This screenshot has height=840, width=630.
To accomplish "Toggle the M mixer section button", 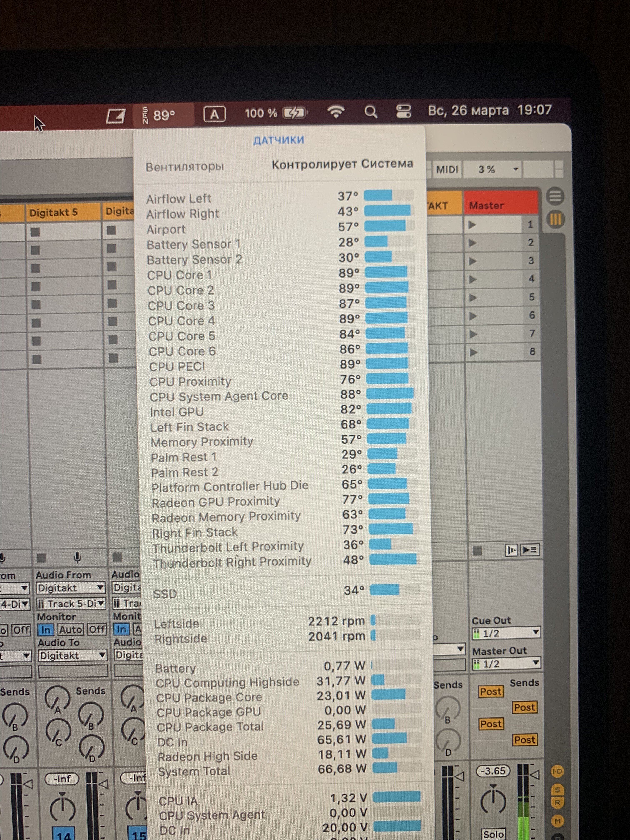I will tap(557, 821).
